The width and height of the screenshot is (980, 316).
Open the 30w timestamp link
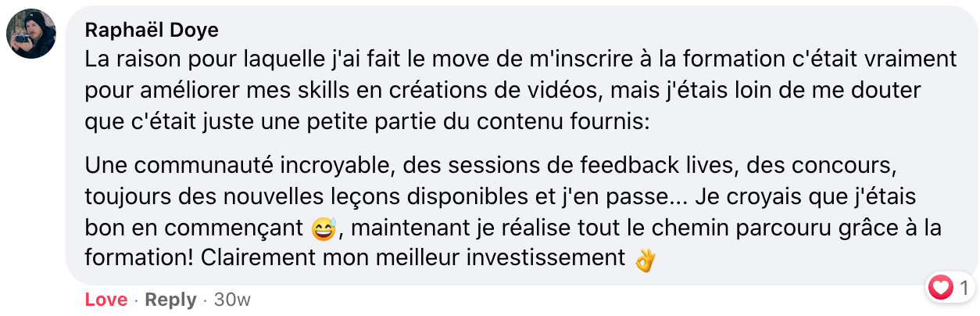pyautogui.click(x=232, y=300)
